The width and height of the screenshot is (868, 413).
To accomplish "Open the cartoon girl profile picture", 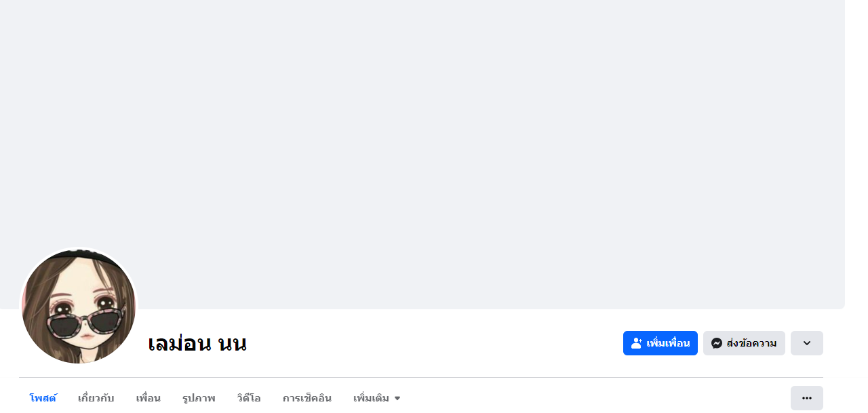I will pyautogui.click(x=79, y=307).
